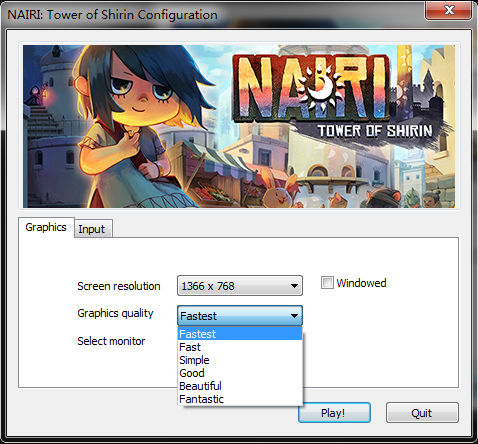The height and width of the screenshot is (444, 478).
Task: Click the Screen resolution dropdown arrow
Action: point(294,286)
